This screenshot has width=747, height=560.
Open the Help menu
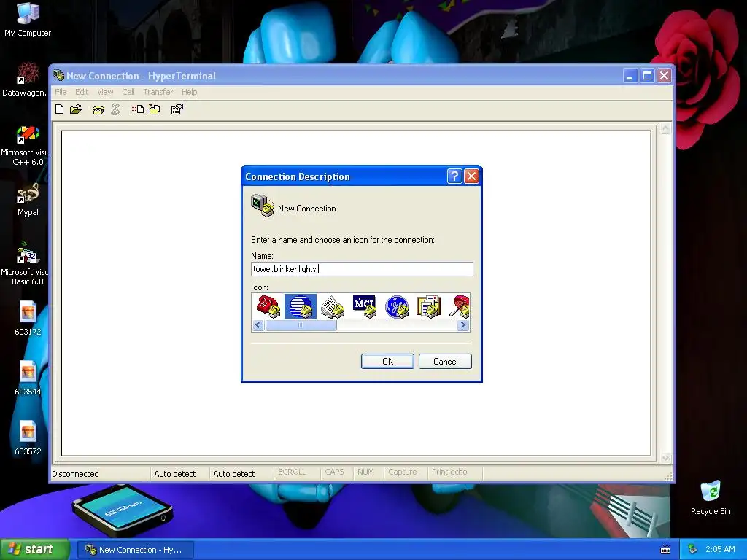pos(189,92)
